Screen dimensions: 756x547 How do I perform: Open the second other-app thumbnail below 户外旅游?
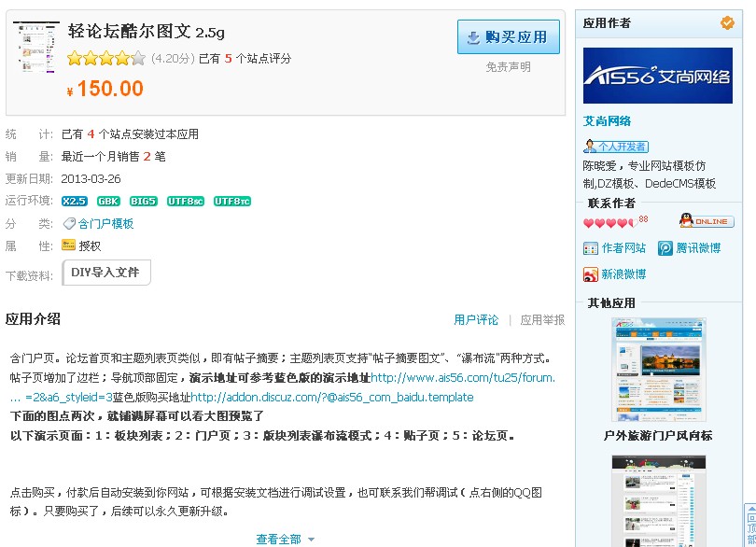coord(658,500)
